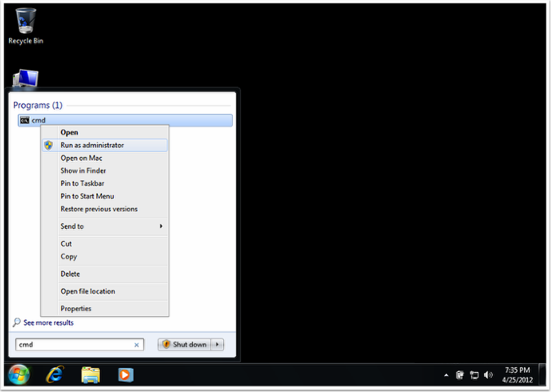Choose Pin to Taskbar
This screenshot has width=551, height=392.
105,183
